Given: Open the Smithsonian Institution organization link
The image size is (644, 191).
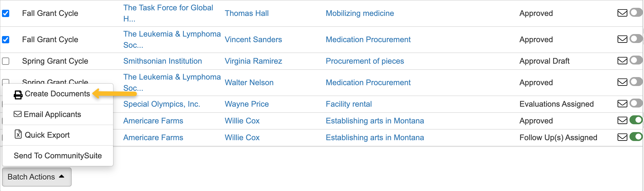Looking at the screenshot, I should click(163, 61).
